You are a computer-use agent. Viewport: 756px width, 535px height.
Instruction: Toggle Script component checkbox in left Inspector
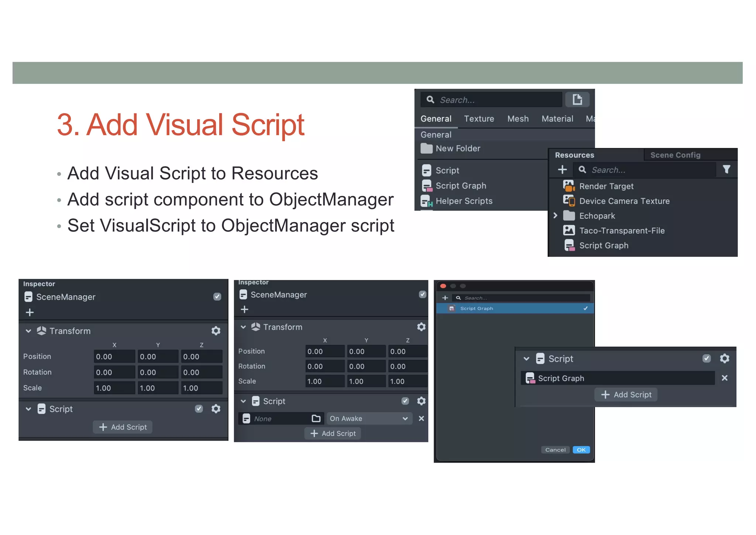199,409
